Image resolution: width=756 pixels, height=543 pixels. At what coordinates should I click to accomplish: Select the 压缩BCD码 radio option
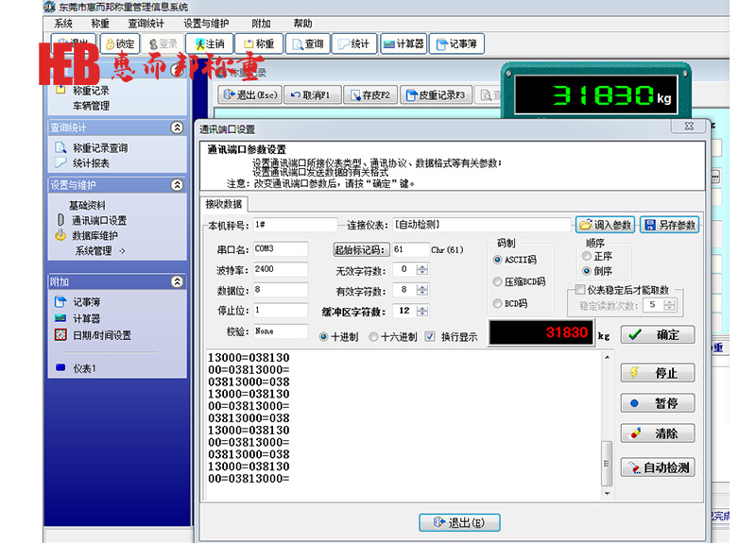click(498, 281)
